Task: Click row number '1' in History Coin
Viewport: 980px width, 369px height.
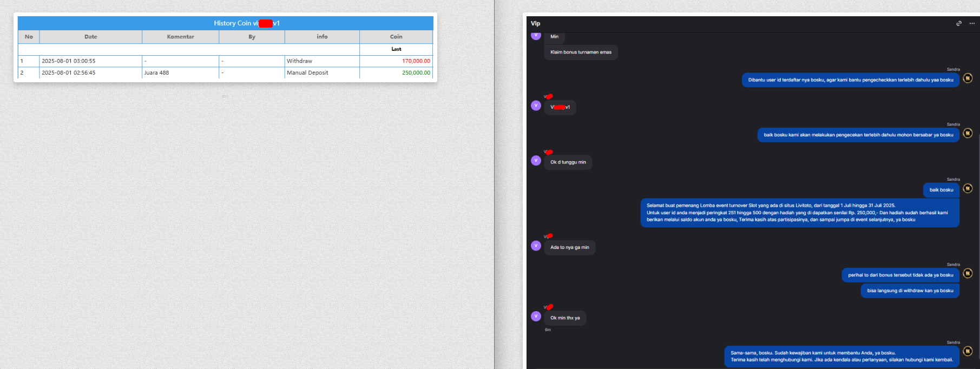Action: (22, 61)
